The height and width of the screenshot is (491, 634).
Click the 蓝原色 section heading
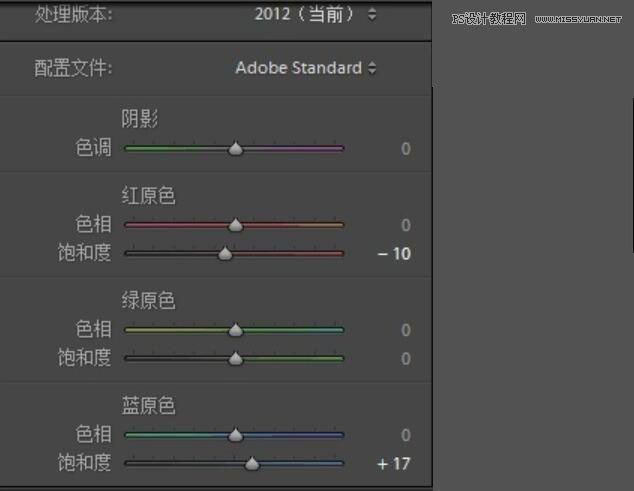pyautogui.click(x=148, y=406)
